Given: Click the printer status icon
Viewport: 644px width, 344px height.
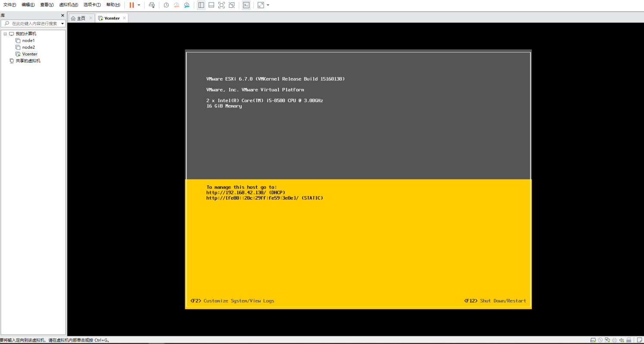Looking at the screenshot, I should pos(614,340).
